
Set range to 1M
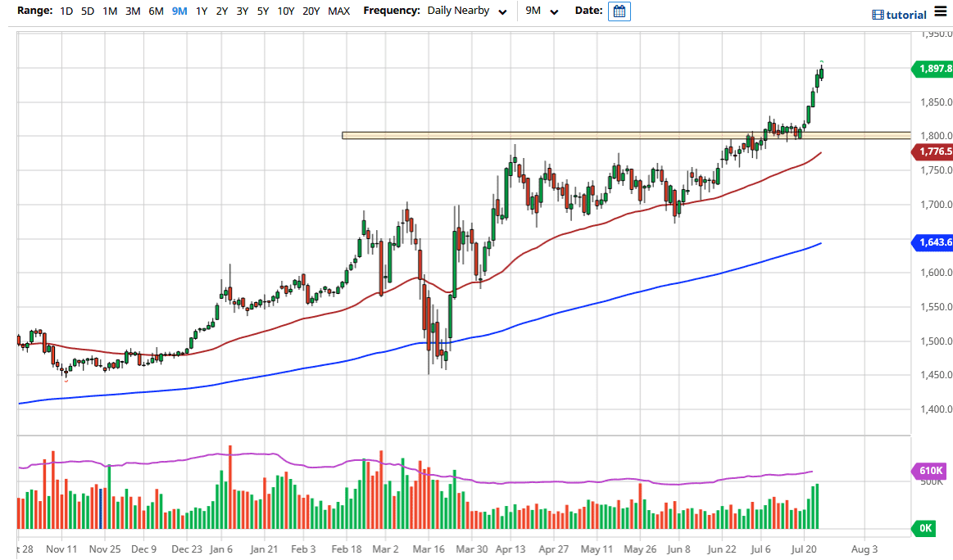110,11
